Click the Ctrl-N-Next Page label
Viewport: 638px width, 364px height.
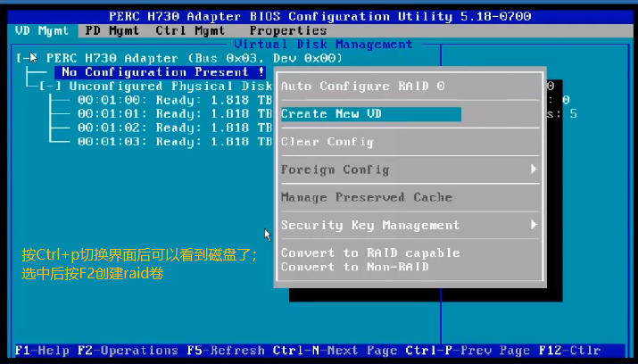click(335, 351)
